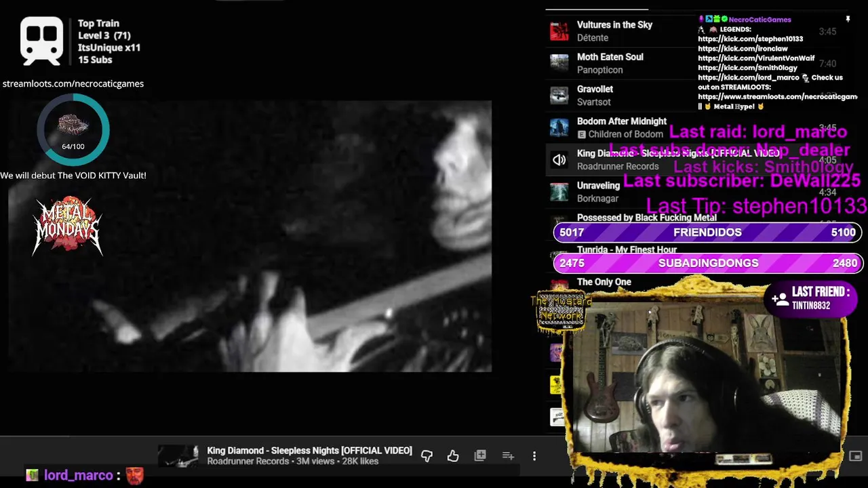Open the Moth Eaten Soul album thumbnail
Viewport: 868px width, 488px height.
click(559, 63)
